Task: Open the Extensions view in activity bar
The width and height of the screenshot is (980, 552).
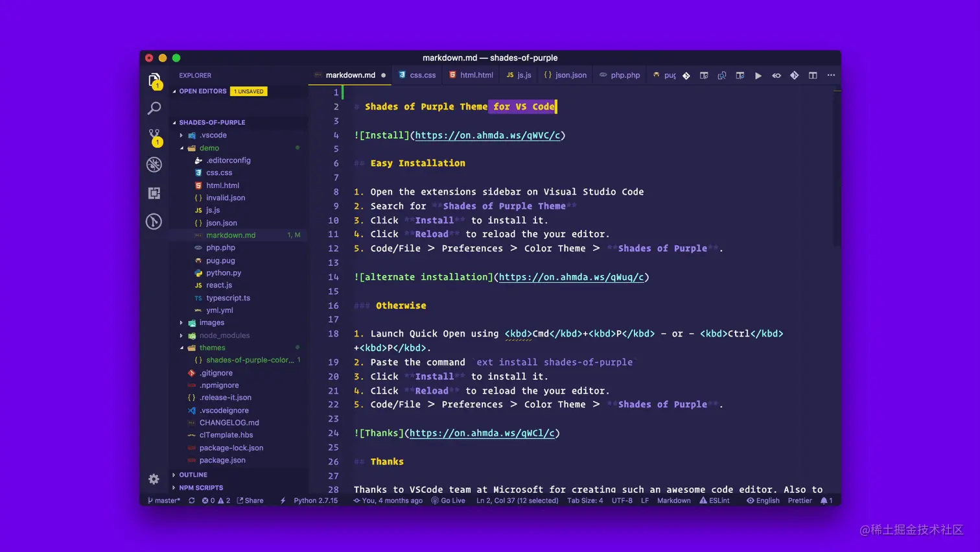Action: [x=154, y=193]
